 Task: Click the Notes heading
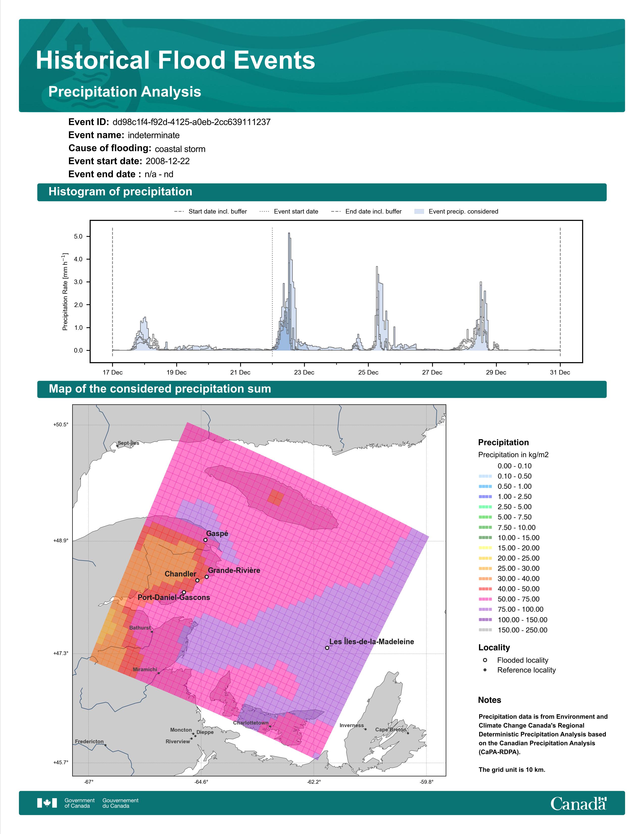(x=489, y=700)
